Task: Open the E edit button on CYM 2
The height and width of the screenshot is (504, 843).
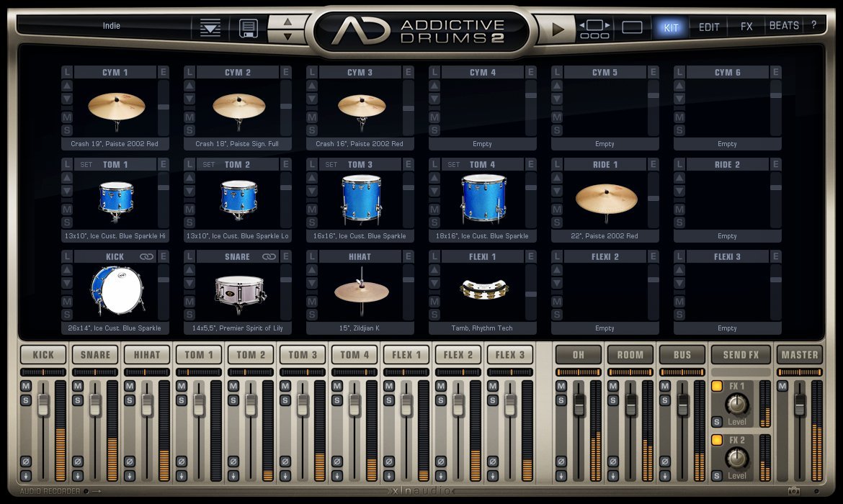Action: (x=285, y=72)
